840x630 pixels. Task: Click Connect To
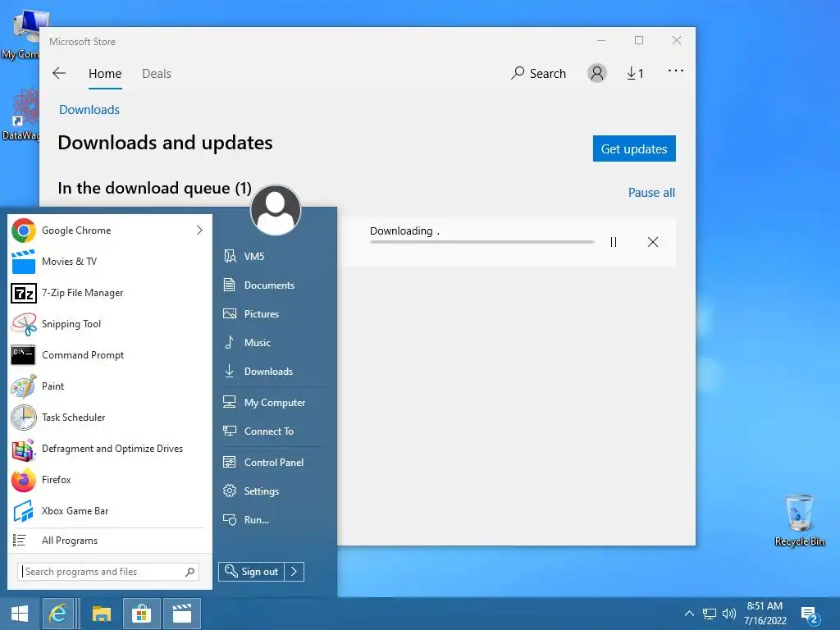point(273,431)
